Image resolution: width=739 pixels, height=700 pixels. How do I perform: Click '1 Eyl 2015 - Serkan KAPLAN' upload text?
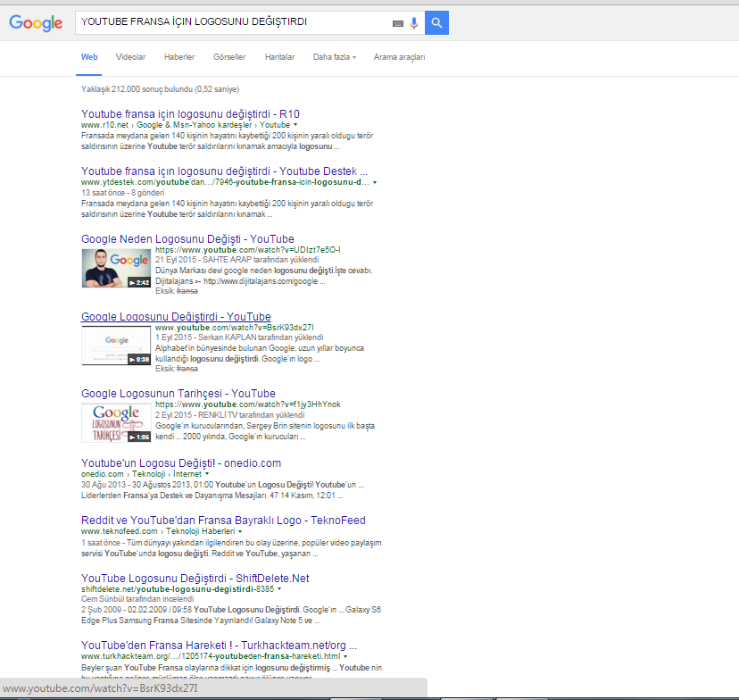coord(239,337)
